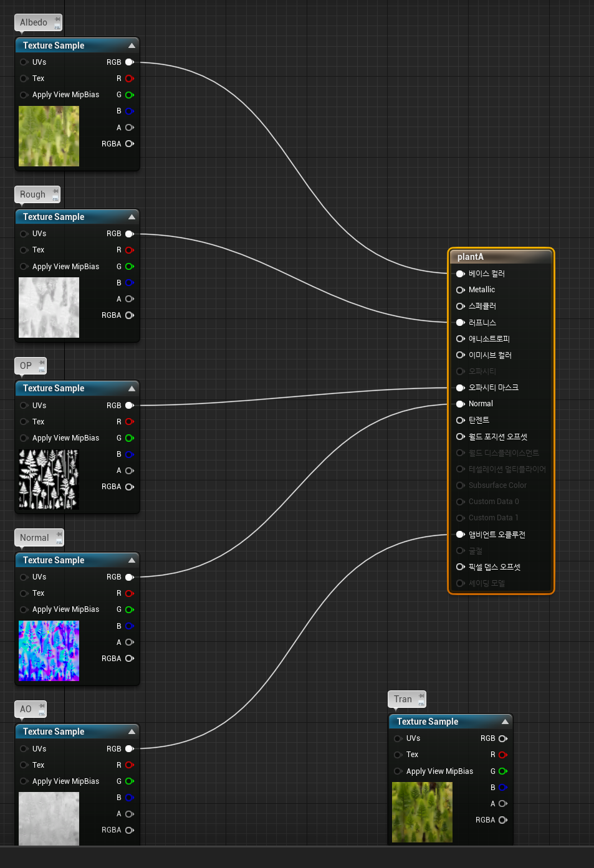Image resolution: width=594 pixels, height=868 pixels.
Task: Click plantA 베이스 컬러 input pin
Action: (461, 274)
